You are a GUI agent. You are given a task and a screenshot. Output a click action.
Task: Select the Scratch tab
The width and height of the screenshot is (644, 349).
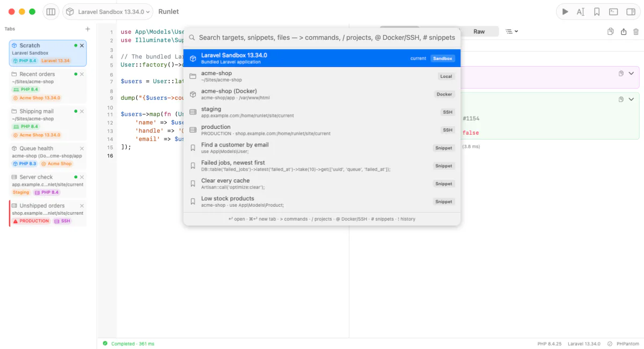tap(48, 53)
